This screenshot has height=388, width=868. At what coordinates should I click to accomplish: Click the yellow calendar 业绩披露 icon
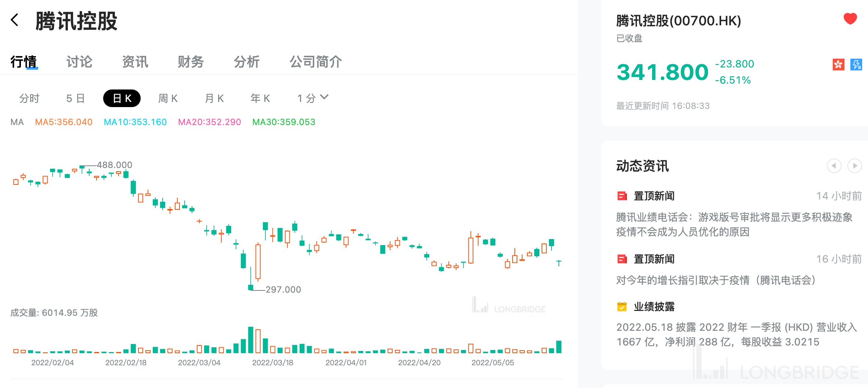[x=622, y=307]
